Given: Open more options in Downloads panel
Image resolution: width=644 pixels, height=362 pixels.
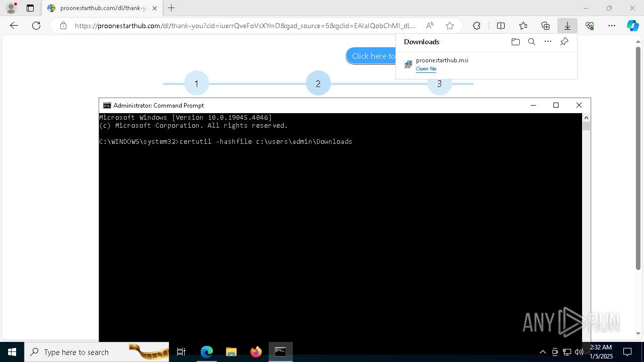Looking at the screenshot, I should point(548,42).
